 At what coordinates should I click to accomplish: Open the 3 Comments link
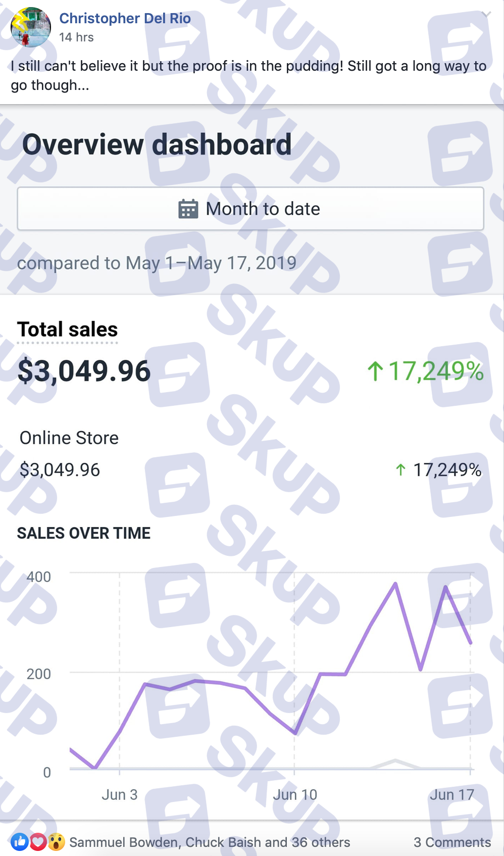452,842
